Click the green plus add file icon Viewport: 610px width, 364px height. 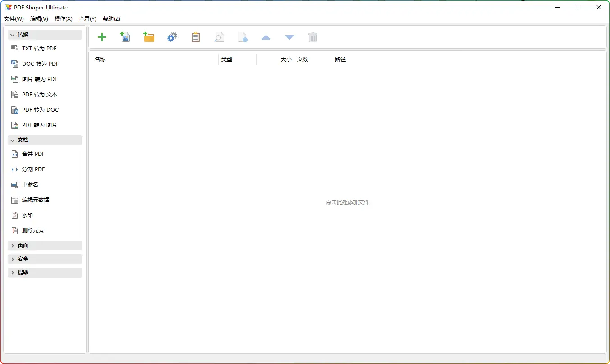click(x=102, y=37)
